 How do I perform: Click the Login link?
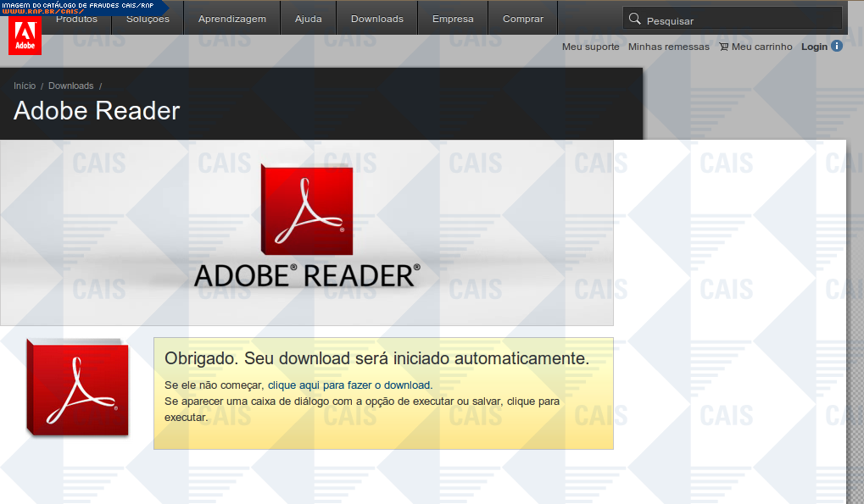[x=814, y=47]
